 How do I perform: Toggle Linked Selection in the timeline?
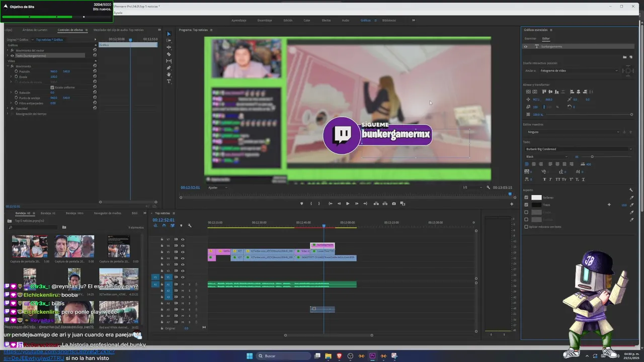point(173,225)
